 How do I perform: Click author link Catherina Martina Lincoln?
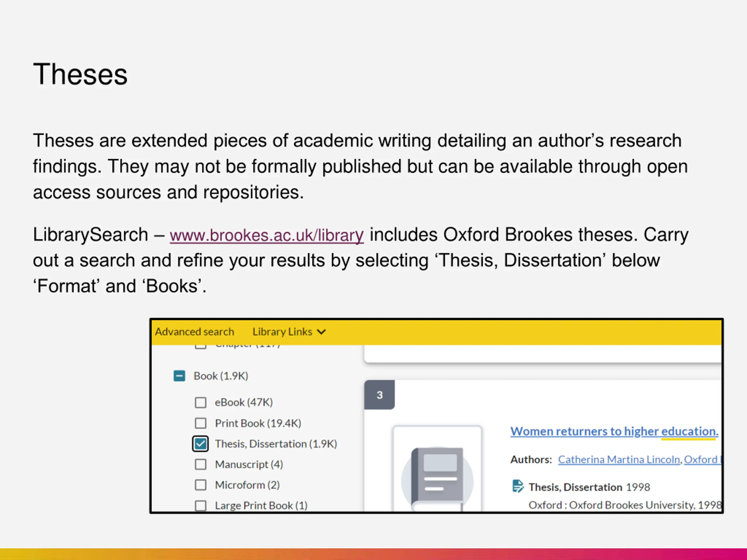(619, 459)
